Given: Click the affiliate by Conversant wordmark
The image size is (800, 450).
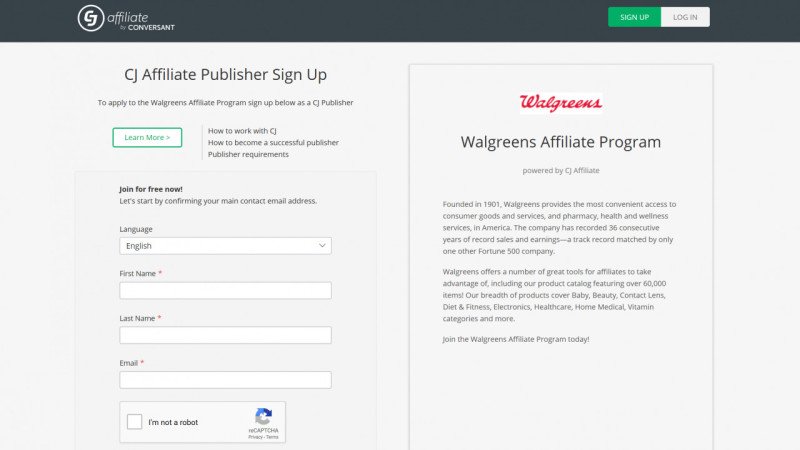Looking at the screenshot, I should click(x=141, y=21).
